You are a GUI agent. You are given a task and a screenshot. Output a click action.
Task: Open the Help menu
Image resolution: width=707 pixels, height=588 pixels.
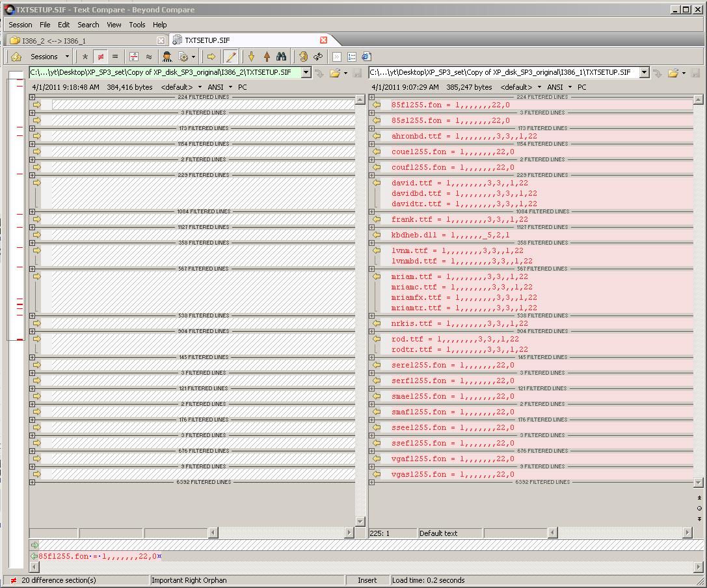[159, 25]
